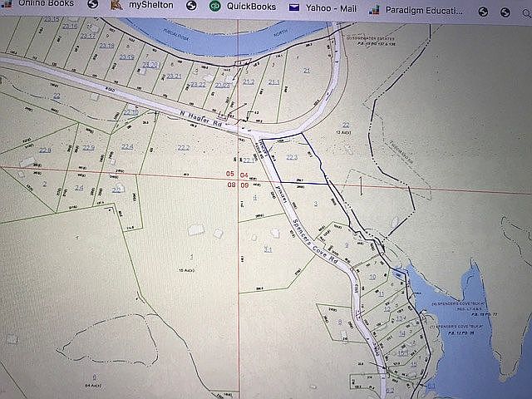
Task: Go to the Yahoo - Mail bookmark
Action: click(x=332, y=7)
